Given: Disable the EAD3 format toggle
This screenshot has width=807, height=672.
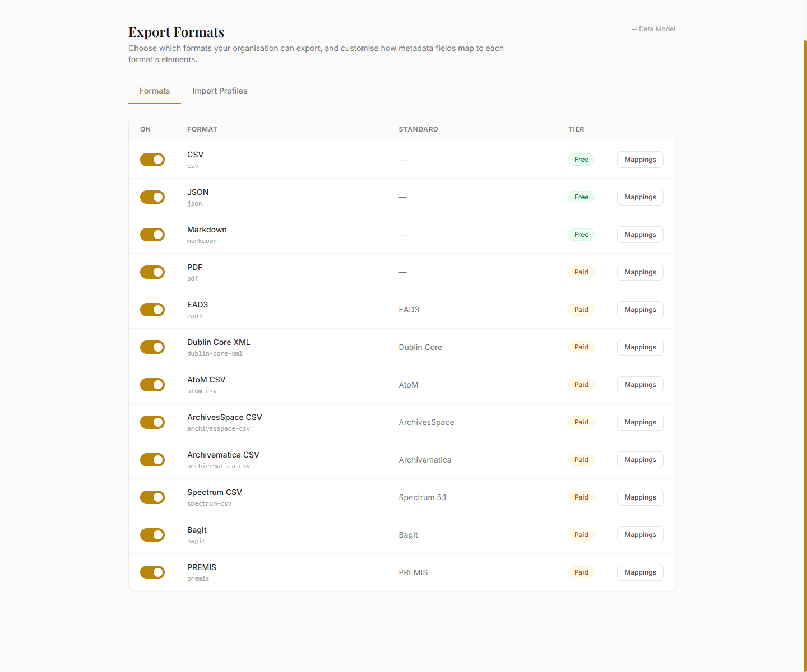Looking at the screenshot, I should pyautogui.click(x=152, y=310).
